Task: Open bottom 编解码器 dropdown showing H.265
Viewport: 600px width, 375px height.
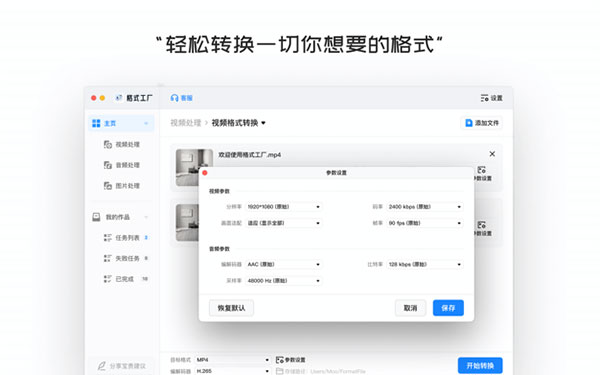Action: tap(233, 371)
